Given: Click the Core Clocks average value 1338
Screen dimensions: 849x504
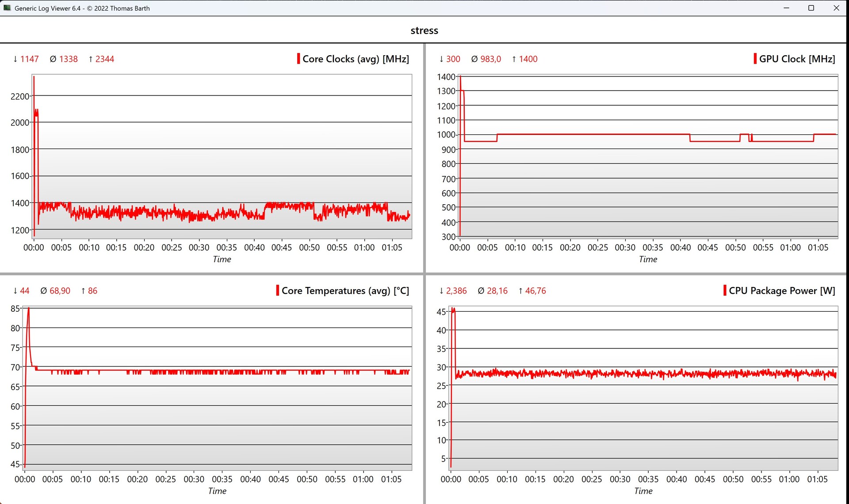Looking at the screenshot, I should tap(68, 59).
